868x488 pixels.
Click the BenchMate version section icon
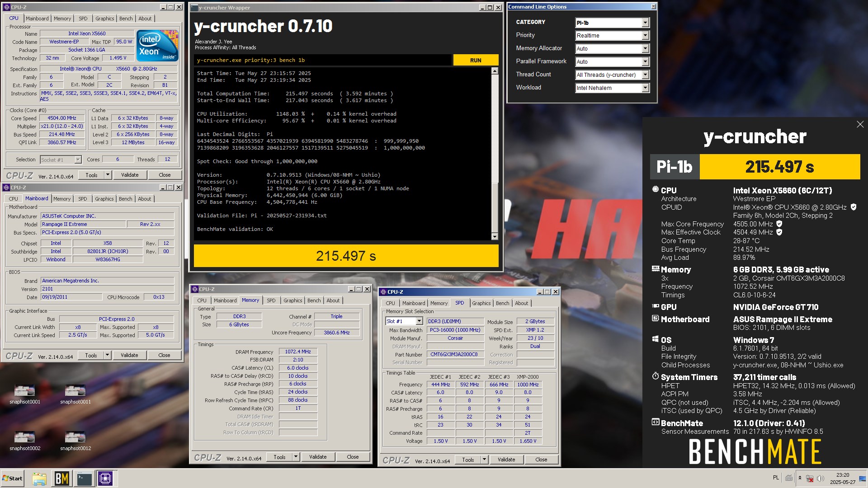coord(655,422)
